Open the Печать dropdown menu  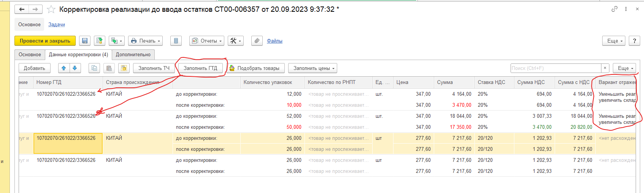pos(146,41)
